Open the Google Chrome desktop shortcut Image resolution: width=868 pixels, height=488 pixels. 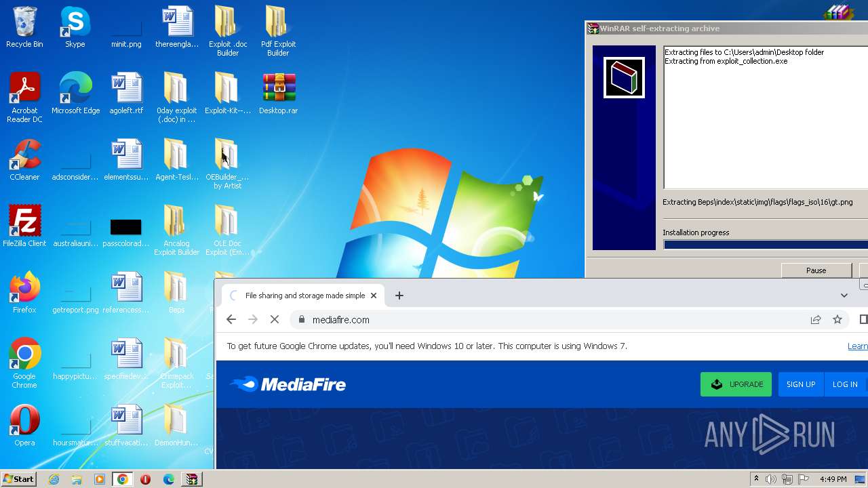(24, 363)
